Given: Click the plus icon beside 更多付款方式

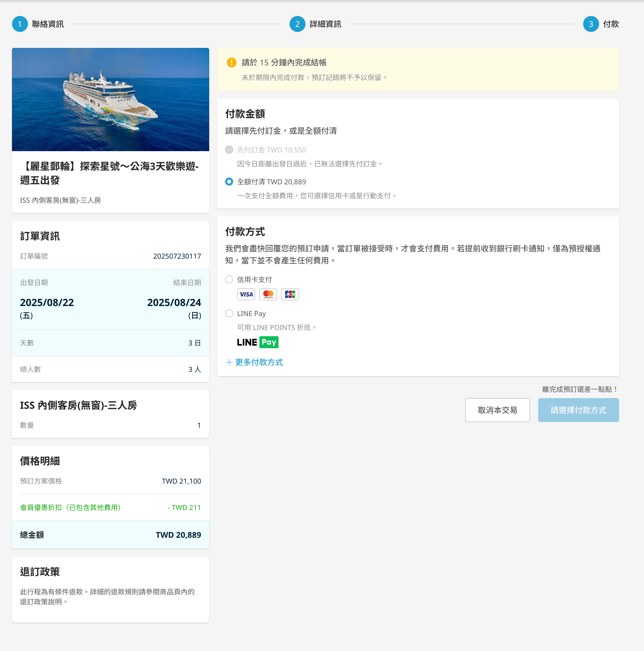Looking at the screenshot, I should [229, 362].
